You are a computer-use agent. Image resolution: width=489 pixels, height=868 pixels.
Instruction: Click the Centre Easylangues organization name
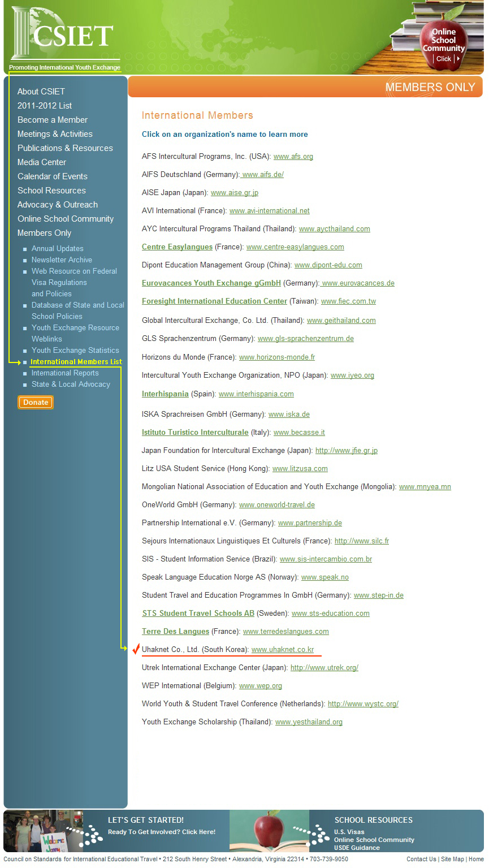pos(177,247)
